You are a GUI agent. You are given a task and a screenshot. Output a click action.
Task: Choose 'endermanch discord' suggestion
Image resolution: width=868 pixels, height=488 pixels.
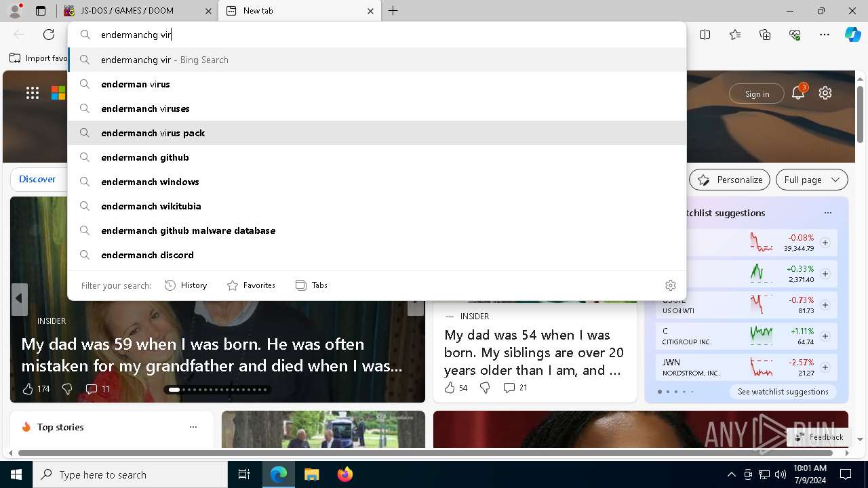pos(376,255)
